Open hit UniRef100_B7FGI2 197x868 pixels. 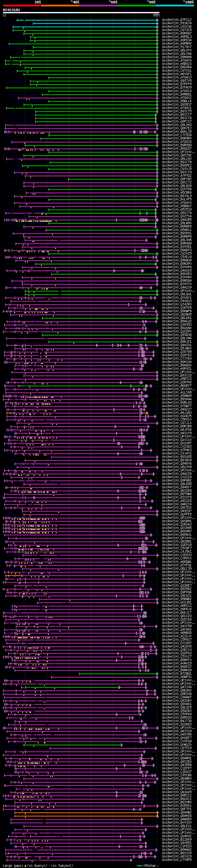pyautogui.click(x=177, y=20)
